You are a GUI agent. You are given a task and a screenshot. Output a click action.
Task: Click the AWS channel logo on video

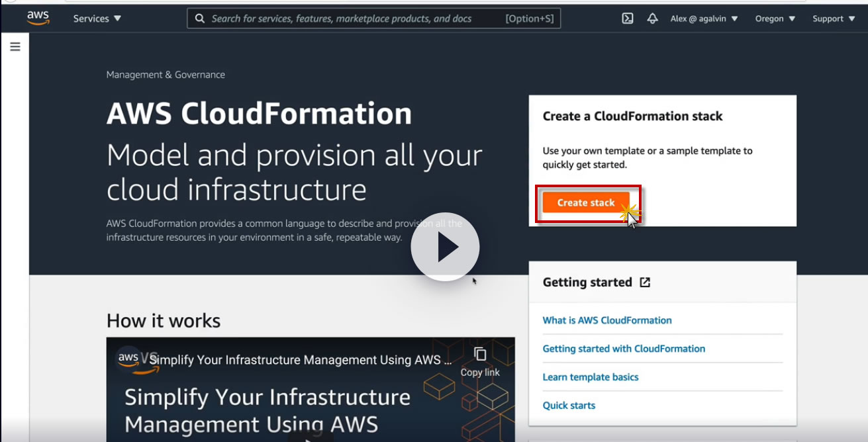[x=128, y=359]
